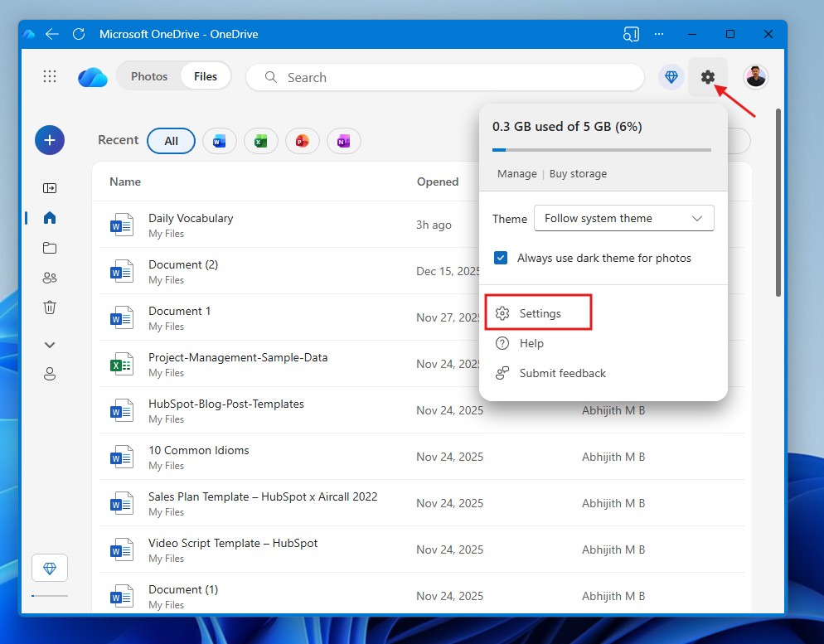Filter recent files by PowerPoint presentations
This screenshot has height=644, width=824.
pos(302,141)
